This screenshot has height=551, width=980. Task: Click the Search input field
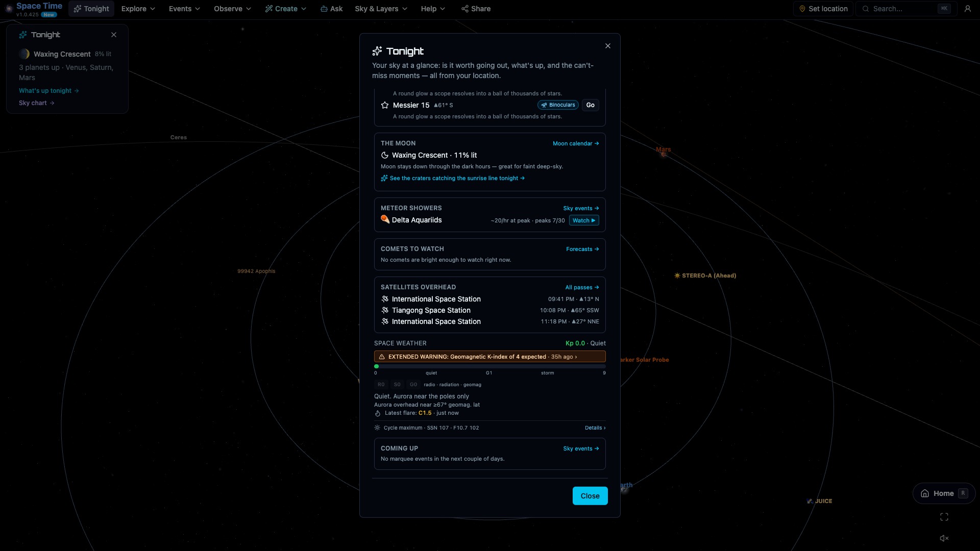(x=903, y=9)
